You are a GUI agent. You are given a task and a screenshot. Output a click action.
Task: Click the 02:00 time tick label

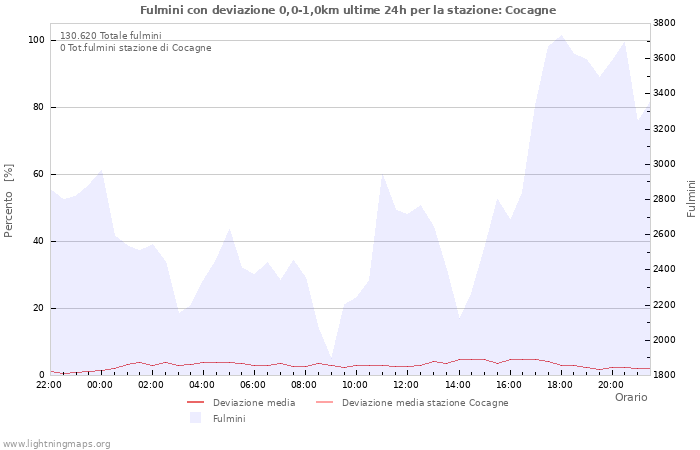point(151,385)
